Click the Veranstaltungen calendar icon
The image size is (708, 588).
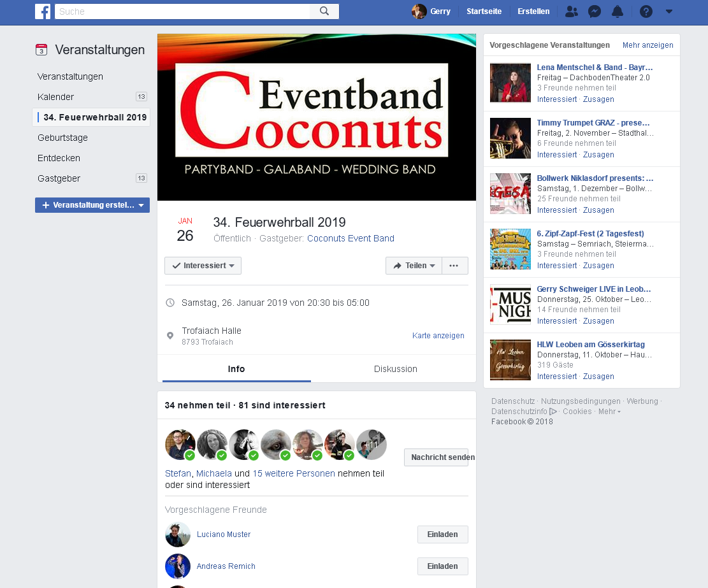(x=41, y=50)
